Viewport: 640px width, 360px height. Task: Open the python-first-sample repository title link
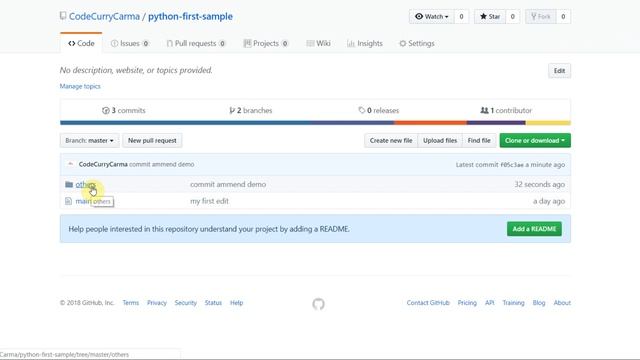point(190,16)
